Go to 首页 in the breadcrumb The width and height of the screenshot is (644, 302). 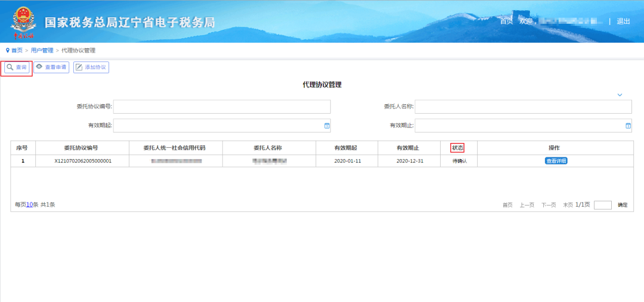click(17, 51)
